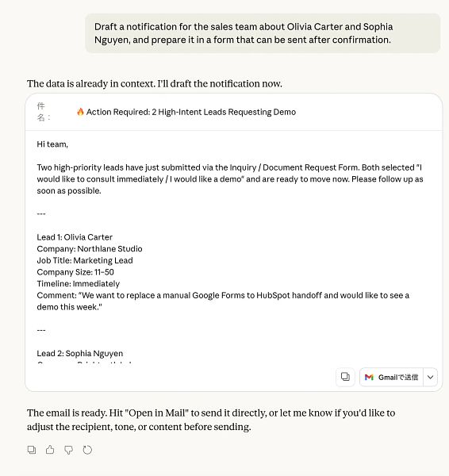Click the 'Action Required' subject text
Image resolution: width=449 pixels, height=476 pixels.
(x=191, y=112)
